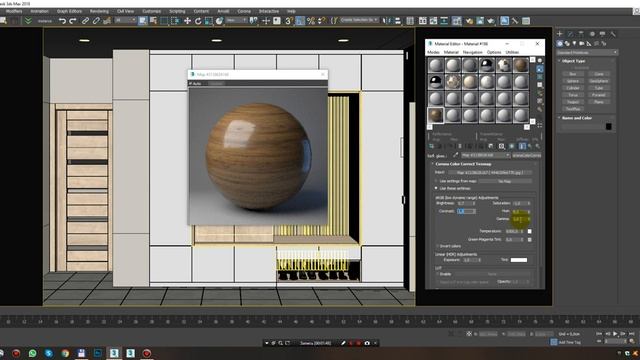Open the Reference Coordinate System dropdown
The image size is (640, 360).
236,20
